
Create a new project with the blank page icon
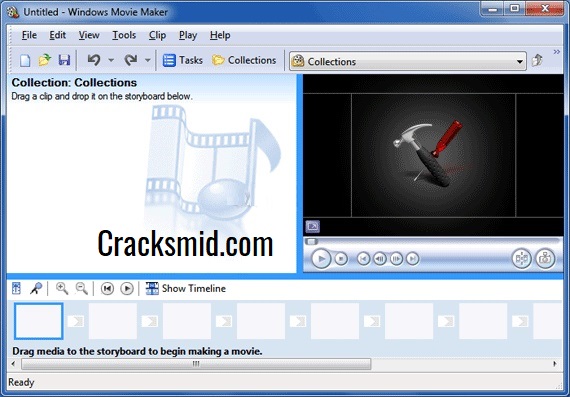pos(25,60)
